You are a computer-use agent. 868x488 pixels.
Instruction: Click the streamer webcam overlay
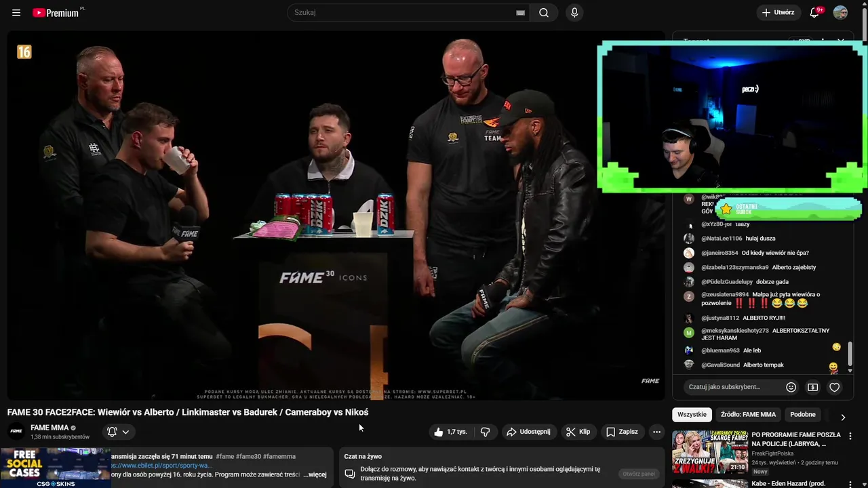732,117
